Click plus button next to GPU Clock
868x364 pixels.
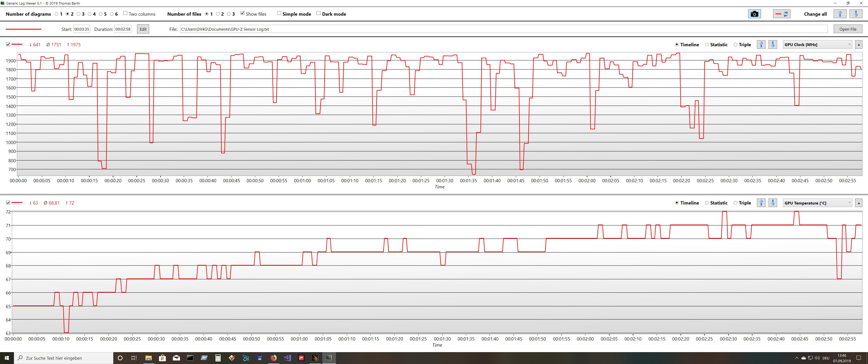click(x=859, y=44)
